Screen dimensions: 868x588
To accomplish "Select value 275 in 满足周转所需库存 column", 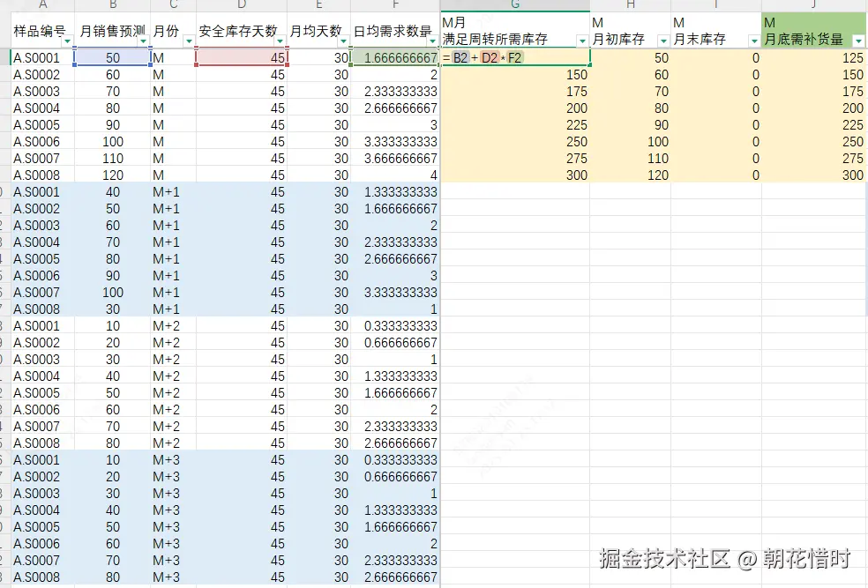I will [515, 159].
